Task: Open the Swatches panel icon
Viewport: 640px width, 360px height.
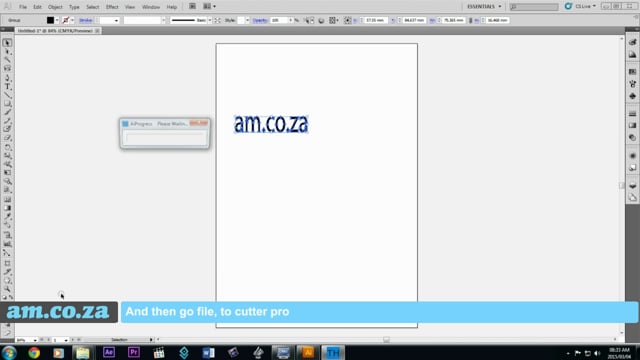Action: (632, 71)
